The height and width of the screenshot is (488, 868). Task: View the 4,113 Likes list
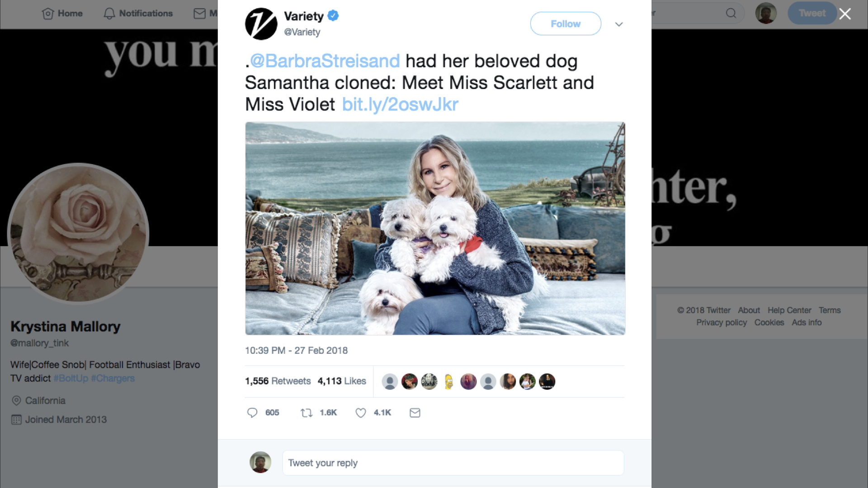click(x=342, y=381)
